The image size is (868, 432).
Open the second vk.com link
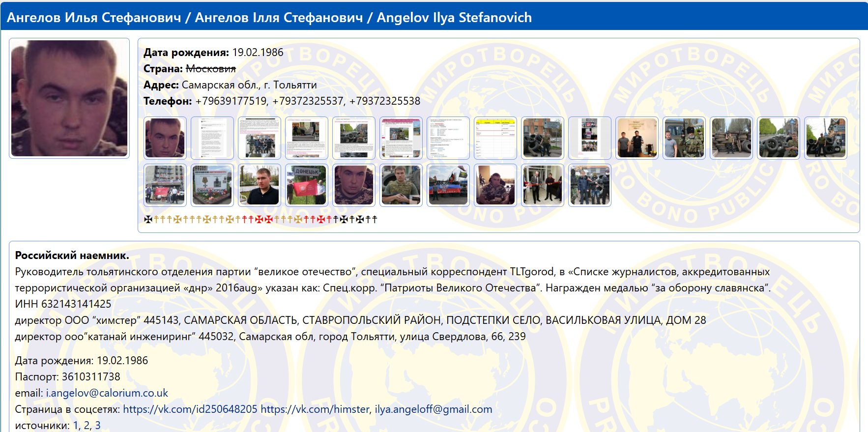[x=315, y=409]
